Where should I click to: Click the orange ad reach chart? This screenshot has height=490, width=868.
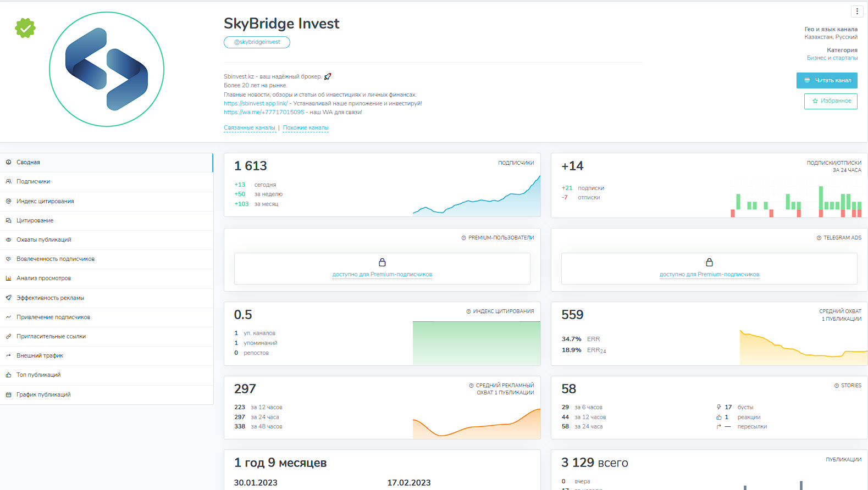477,424
